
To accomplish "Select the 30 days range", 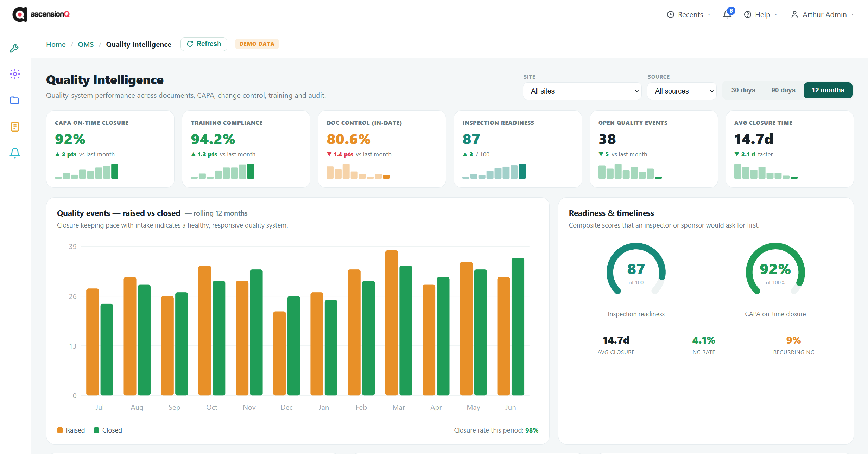I will coord(743,90).
